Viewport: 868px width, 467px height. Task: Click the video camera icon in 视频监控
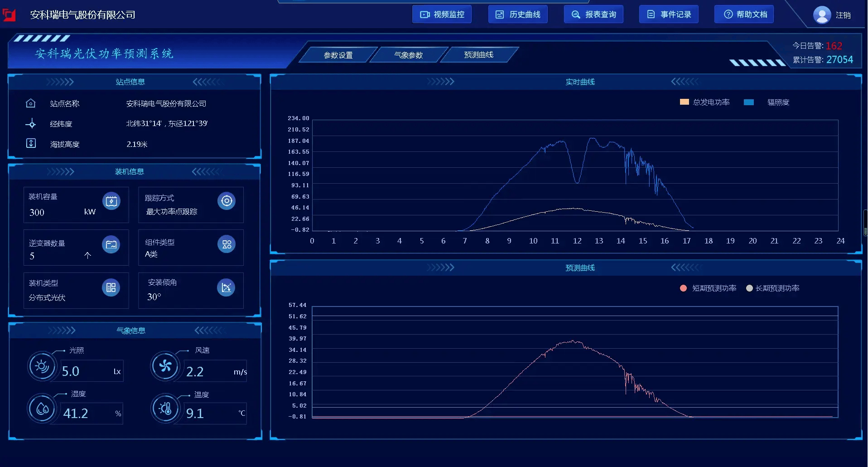coord(424,15)
